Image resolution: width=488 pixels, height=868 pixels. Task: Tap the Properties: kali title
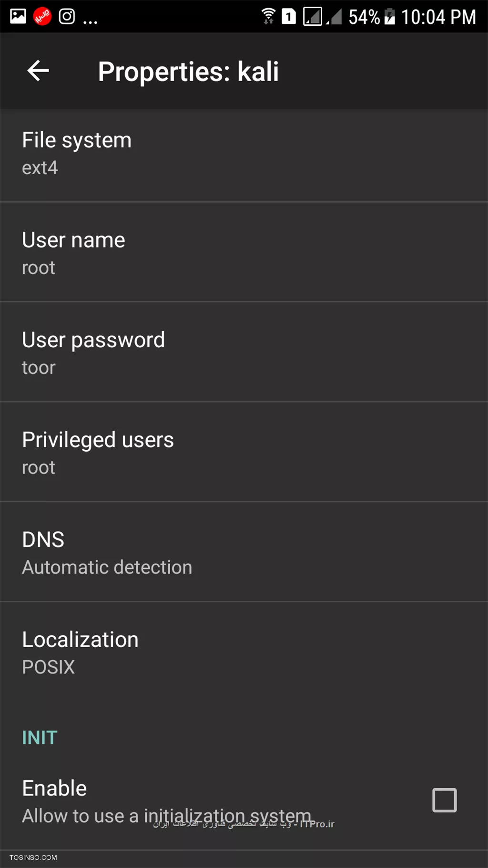tap(188, 72)
